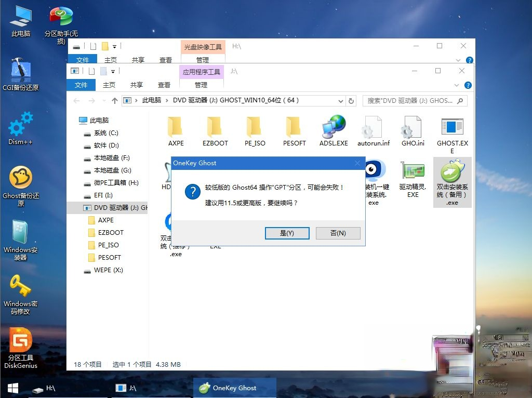Screen dimensions: 532x398
Task: Select 系统 (C:) in the navigation pane
Action: (x=106, y=132)
